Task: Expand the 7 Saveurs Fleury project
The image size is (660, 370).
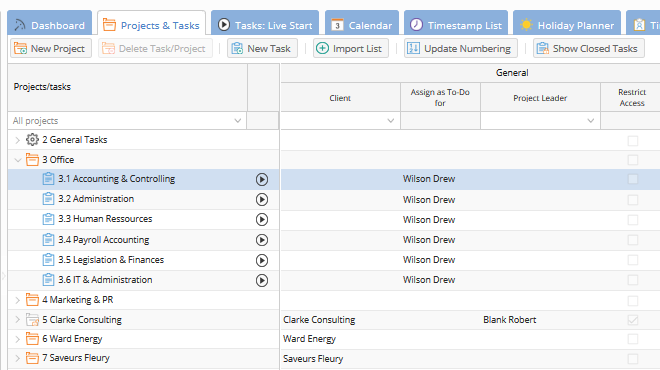Action: 17,358
